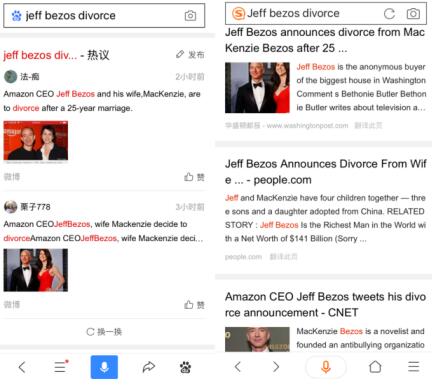This screenshot has width=432, height=385.
Task: Click the left search field with 'jeff bezos divorce'
Action: (x=104, y=15)
